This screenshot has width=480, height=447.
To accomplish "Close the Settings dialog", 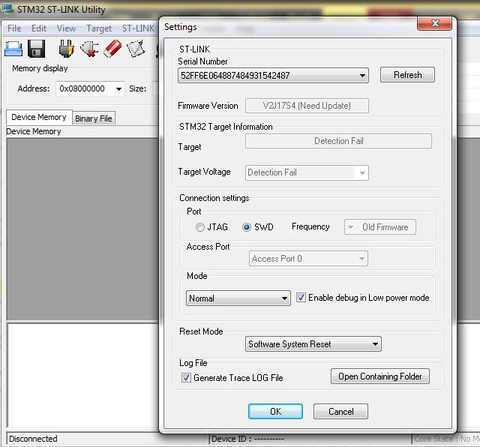I will [434, 23].
